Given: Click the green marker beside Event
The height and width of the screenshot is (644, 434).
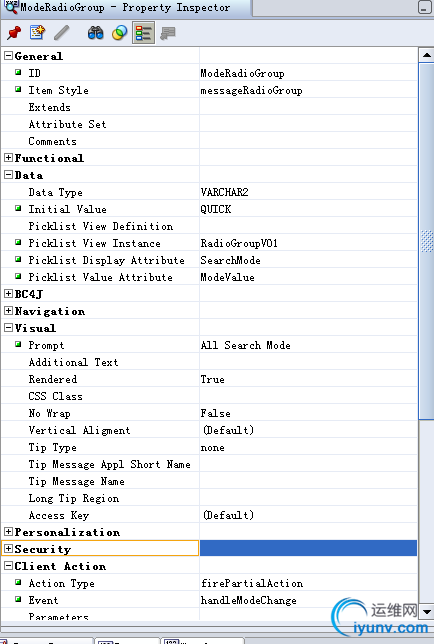Looking at the screenshot, I should pos(18,599).
